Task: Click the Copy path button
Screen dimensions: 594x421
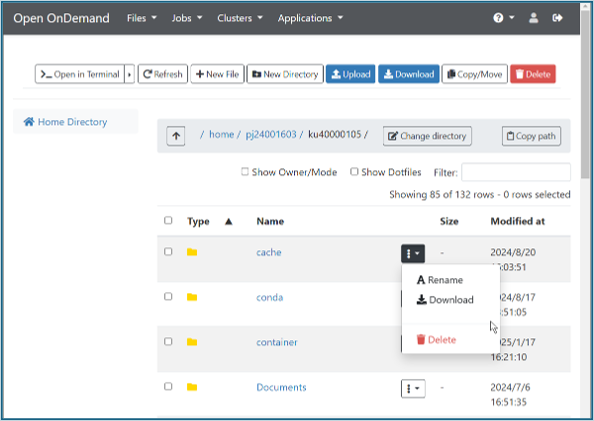Action: pos(531,136)
